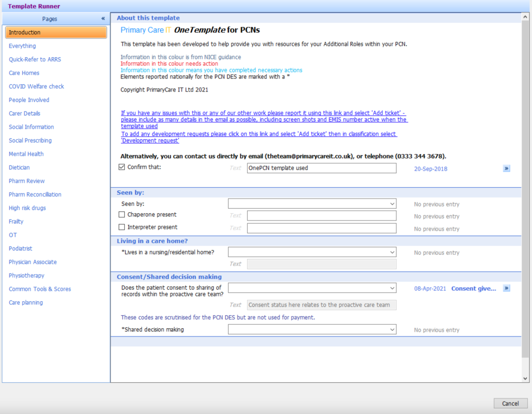The image size is (532, 414).
Task: Click the Pages panel header
Action: coord(56,19)
